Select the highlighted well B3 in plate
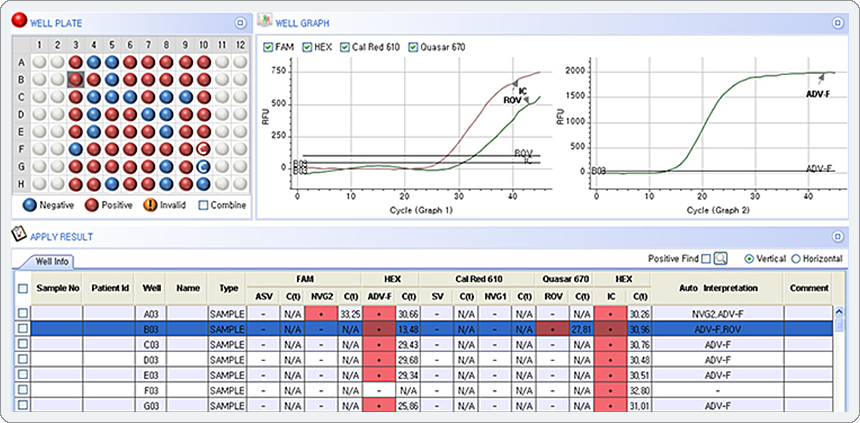The width and height of the screenshot is (860, 423). point(75,79)
